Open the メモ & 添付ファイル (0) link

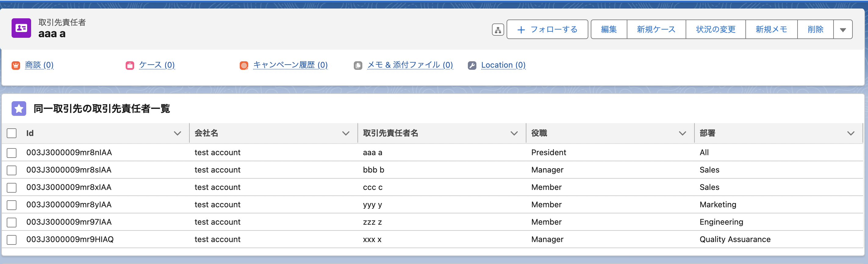pyautogui.click(x=410, y=65)
